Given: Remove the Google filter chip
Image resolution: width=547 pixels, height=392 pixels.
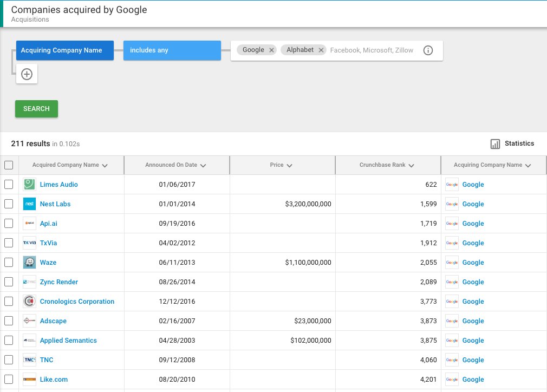Looking at the screenshot, I should [x=271, y=50].
